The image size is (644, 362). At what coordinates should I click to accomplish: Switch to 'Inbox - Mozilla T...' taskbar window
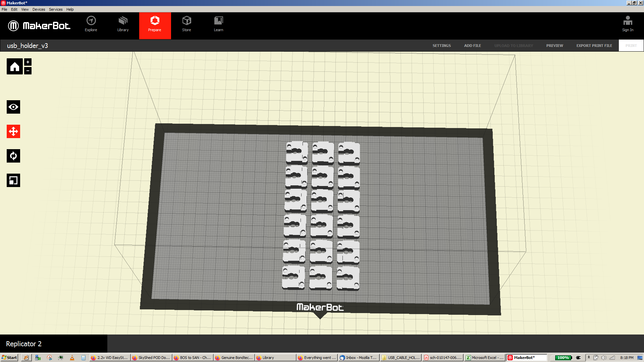pyautogui.click(x=359, y=358)
